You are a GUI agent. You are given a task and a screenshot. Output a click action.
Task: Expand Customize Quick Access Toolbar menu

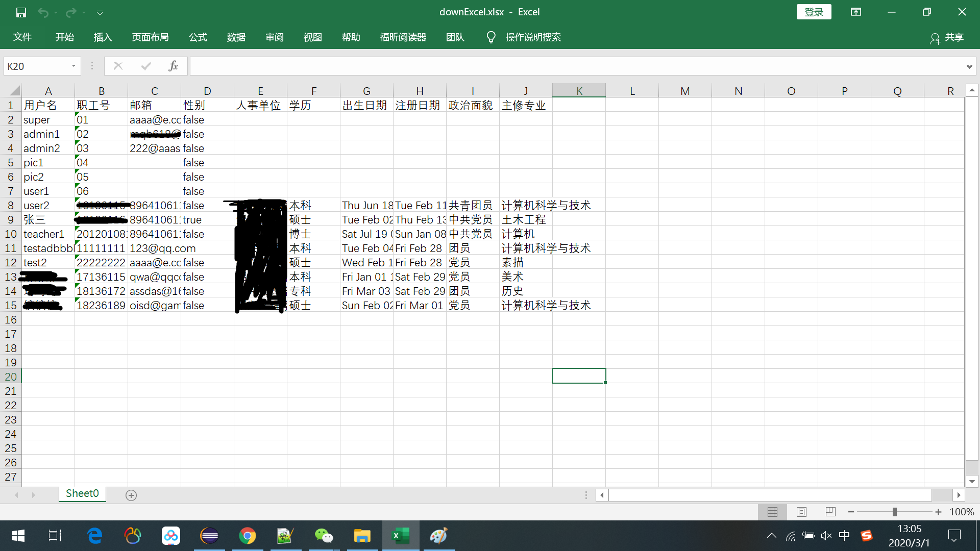100,12
